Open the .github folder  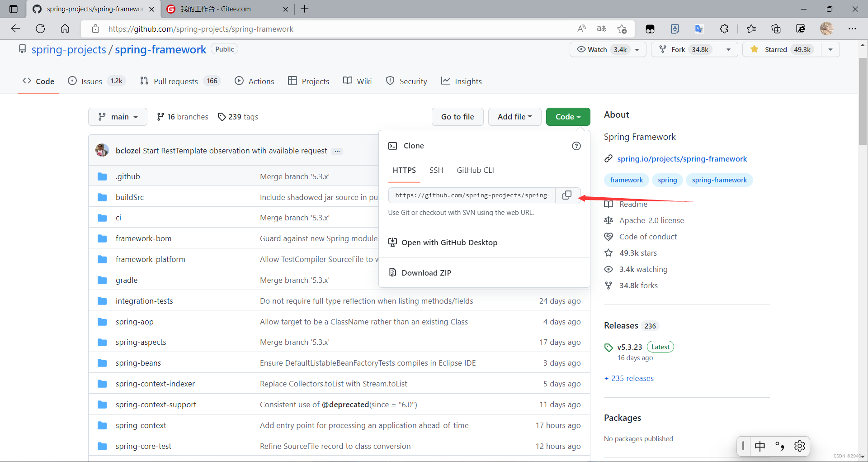tap(128, 176)
